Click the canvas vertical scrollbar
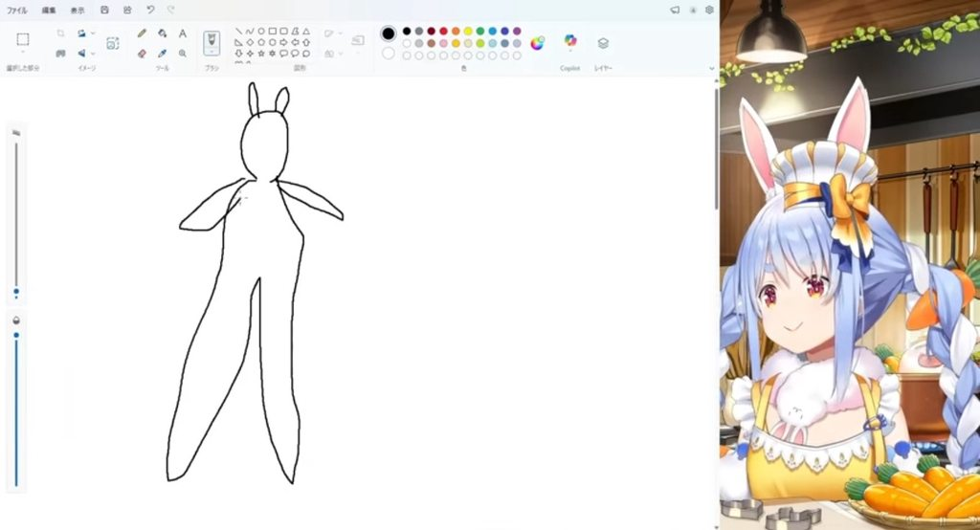The width and height of the screenshot is (980, 530). point(716,150)
